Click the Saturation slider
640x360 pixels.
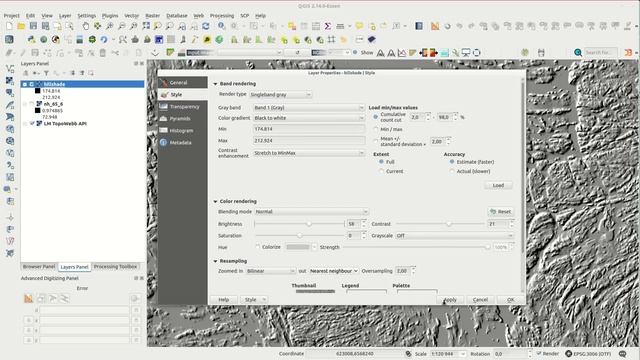(299, 236)
